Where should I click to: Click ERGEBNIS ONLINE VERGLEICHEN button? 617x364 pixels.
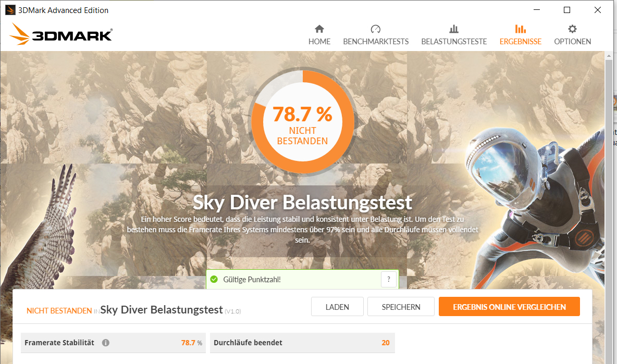point(509,307)
